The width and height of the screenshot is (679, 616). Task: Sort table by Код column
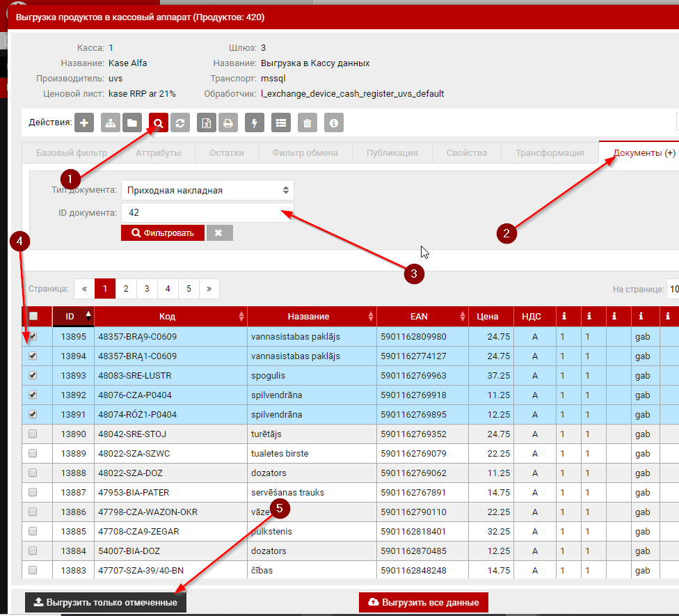point(170,317)
